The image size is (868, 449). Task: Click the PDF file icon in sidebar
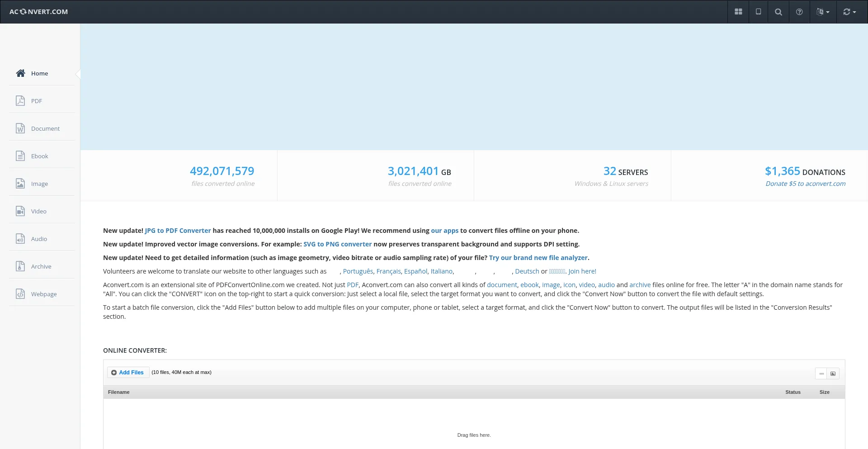point(20,101)
